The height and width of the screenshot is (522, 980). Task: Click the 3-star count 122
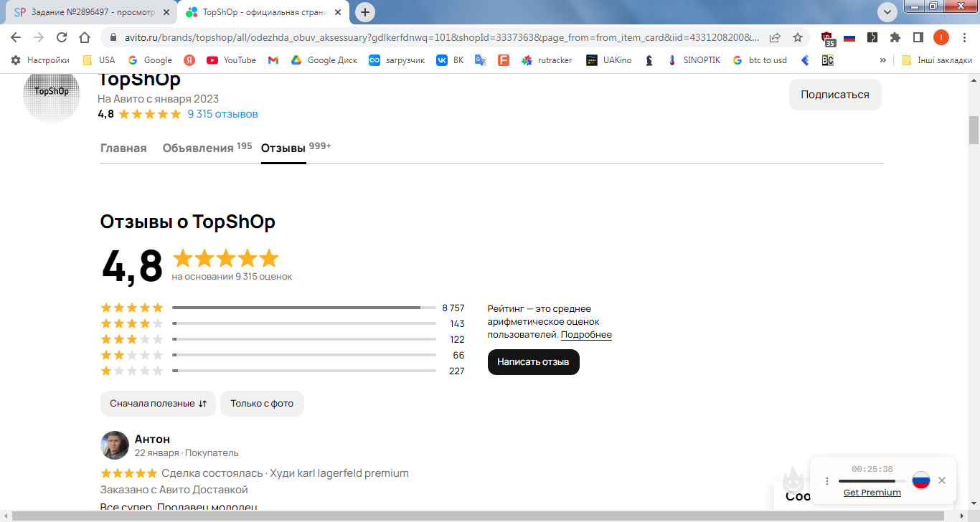(x=457, y=340)
